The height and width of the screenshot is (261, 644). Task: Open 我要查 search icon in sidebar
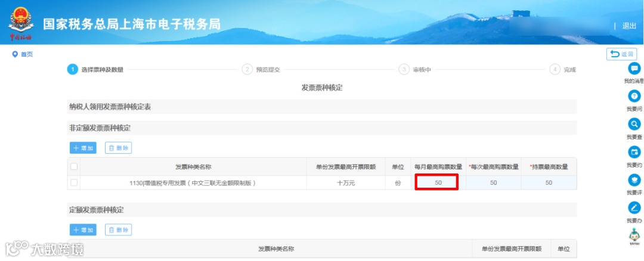(634, 124)
